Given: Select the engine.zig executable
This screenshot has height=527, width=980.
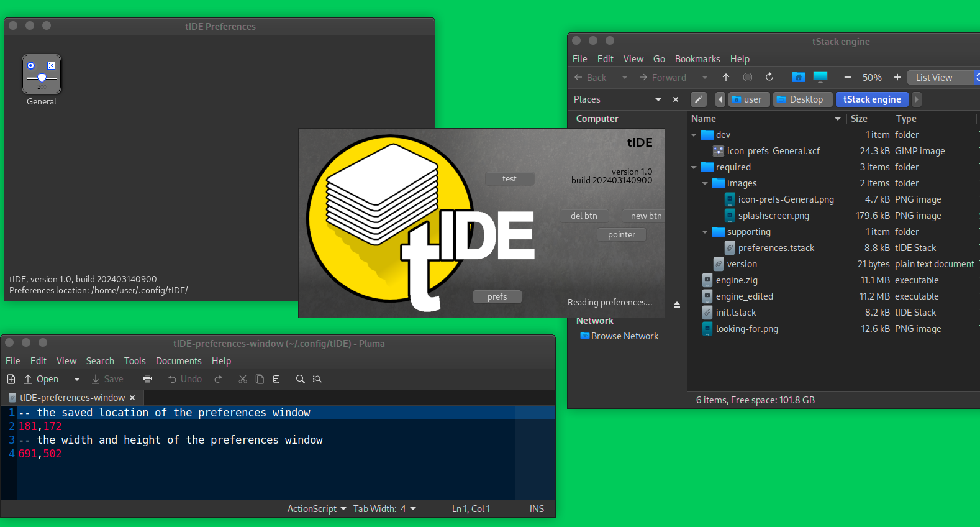Looking at the screenshot, I should pos(737,280).
